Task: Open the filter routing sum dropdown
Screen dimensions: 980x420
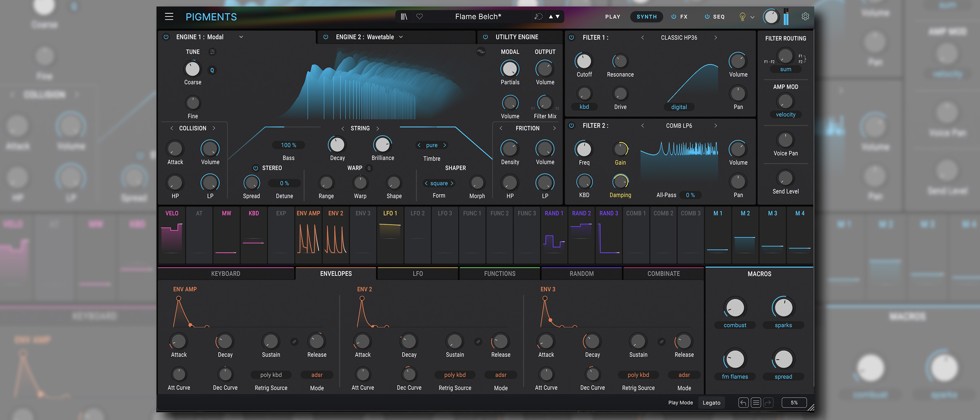Action: coord(786,69)
